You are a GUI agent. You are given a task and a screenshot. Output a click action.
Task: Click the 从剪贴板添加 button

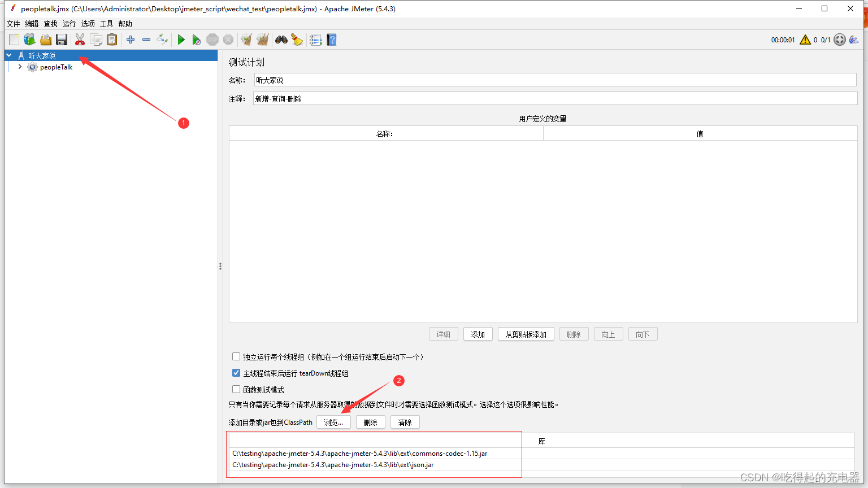coord(526,334)
